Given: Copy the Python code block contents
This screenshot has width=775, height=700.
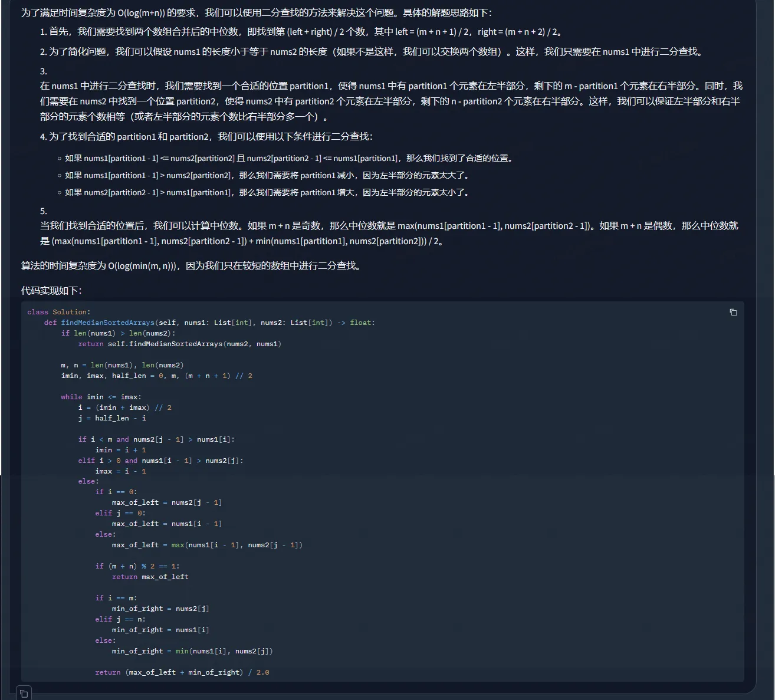Looking at the screenshot, I should pos(733,312).
